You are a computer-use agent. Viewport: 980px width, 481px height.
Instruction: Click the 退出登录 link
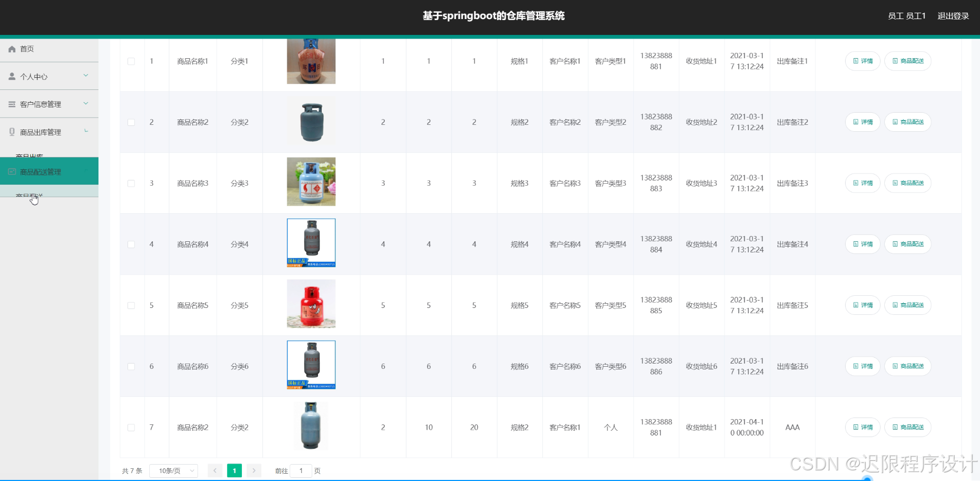952,16
